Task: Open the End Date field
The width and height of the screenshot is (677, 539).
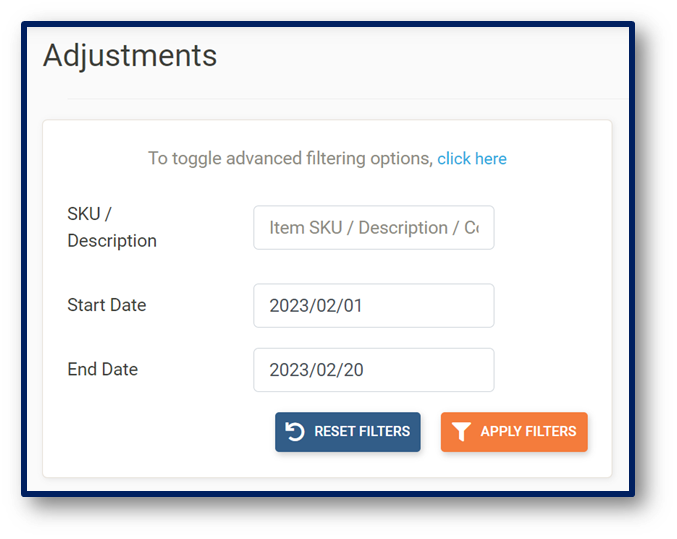Action: [x=373, y=370]
